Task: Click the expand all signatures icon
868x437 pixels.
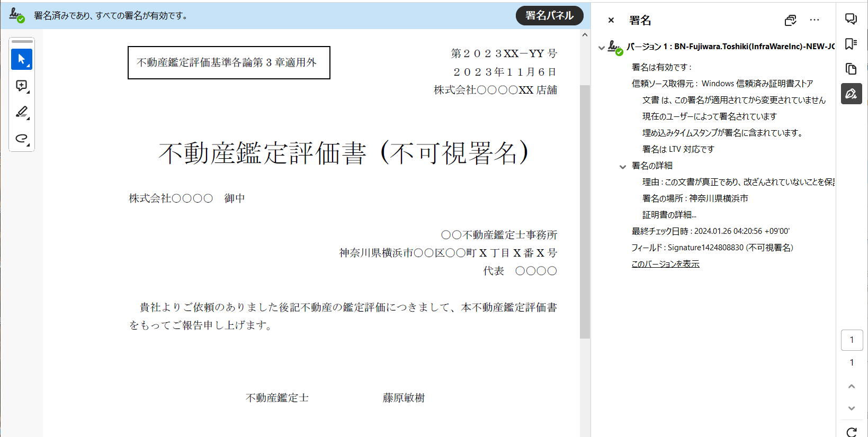Action: click(790, 20)
